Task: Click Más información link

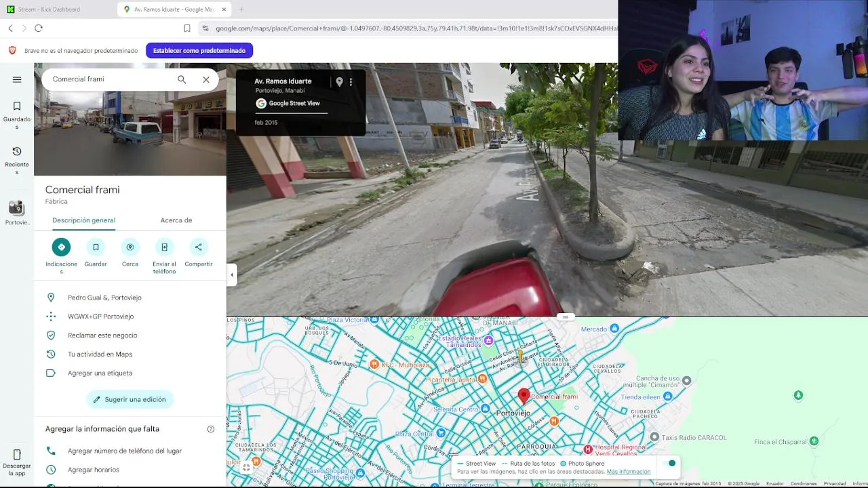Action: pyautogui.click(x=629, y=472)
